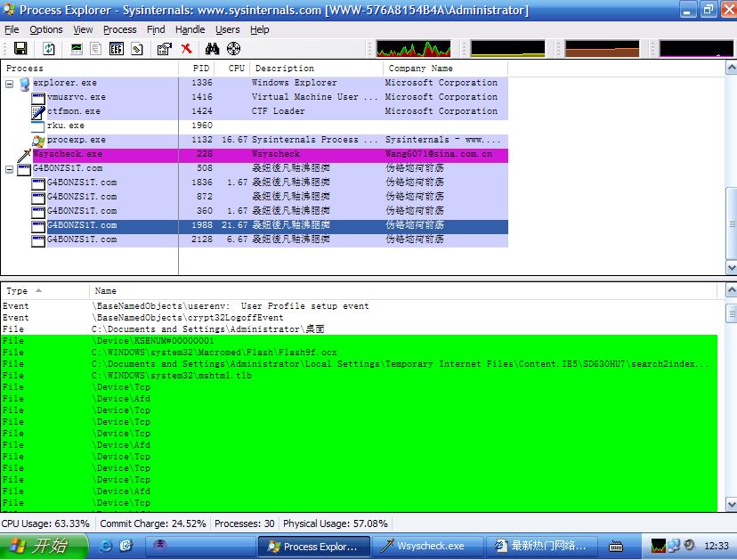737x560 pixels.
Task: Click the CPU column header
Action: click(236, 69)
